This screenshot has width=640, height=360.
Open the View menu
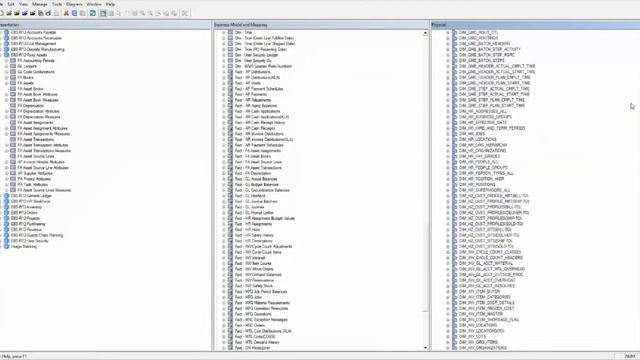click(x=24, y=4)
